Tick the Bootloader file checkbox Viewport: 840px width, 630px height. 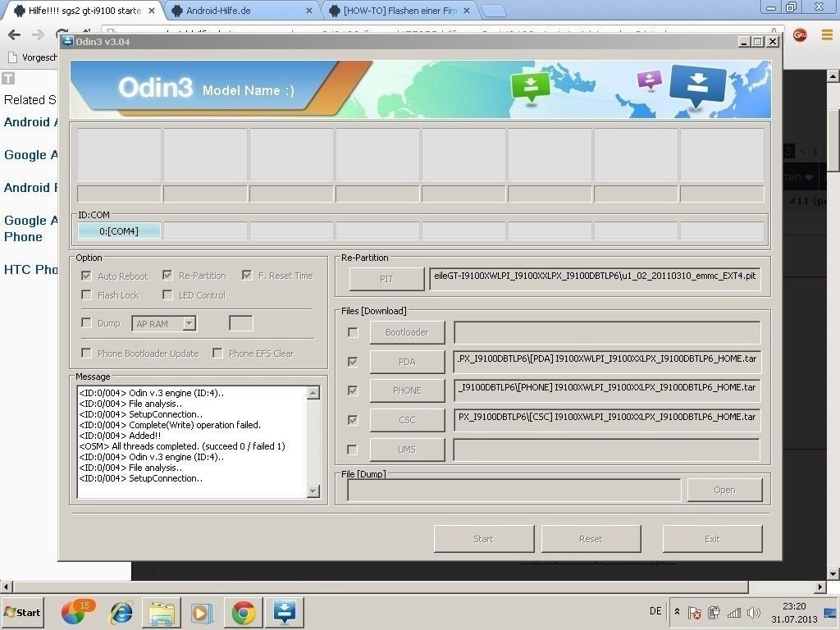coord(353,333)
